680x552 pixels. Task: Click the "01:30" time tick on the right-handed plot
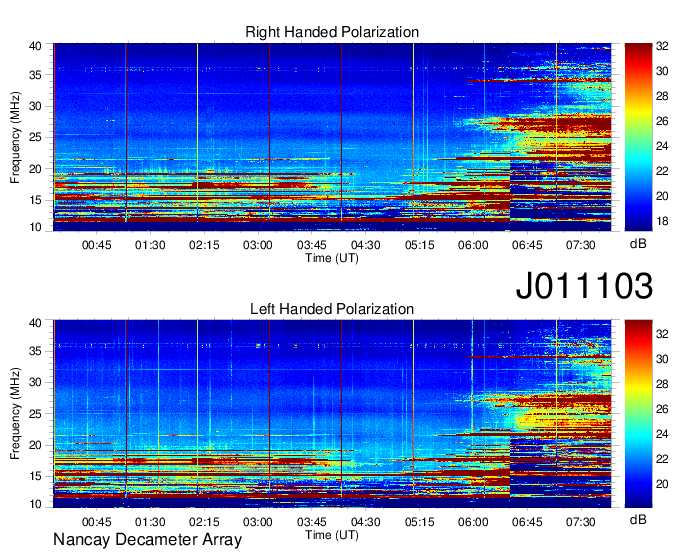pos(150,245)
